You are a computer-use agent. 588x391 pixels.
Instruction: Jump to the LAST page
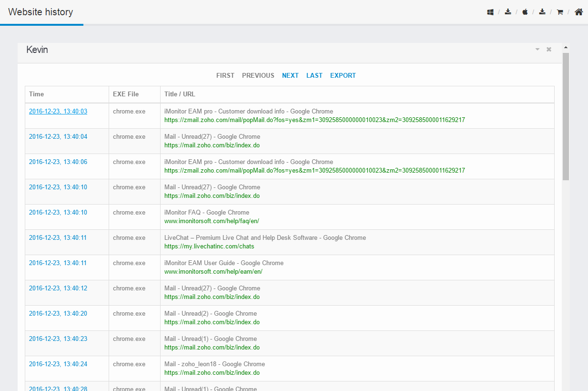314,75
